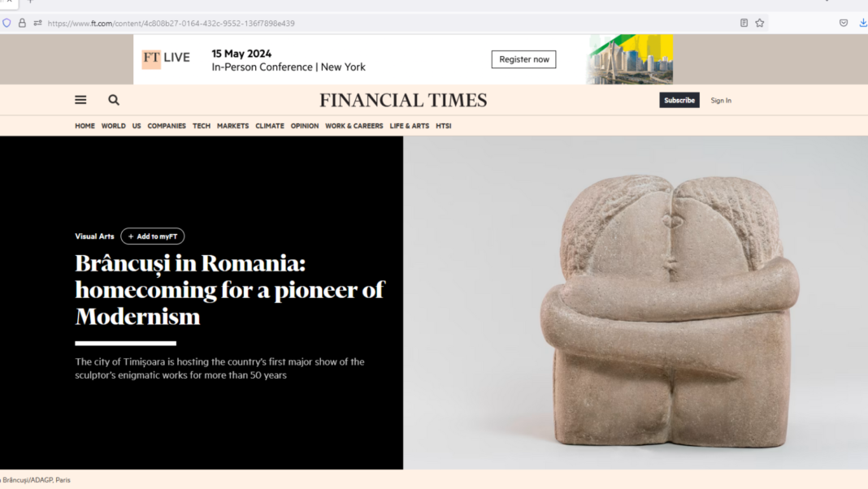Open the Visual Arts topic link
The width and height of the screenshot is (868, 489).
pyautogui.click(x=94, y=236)
